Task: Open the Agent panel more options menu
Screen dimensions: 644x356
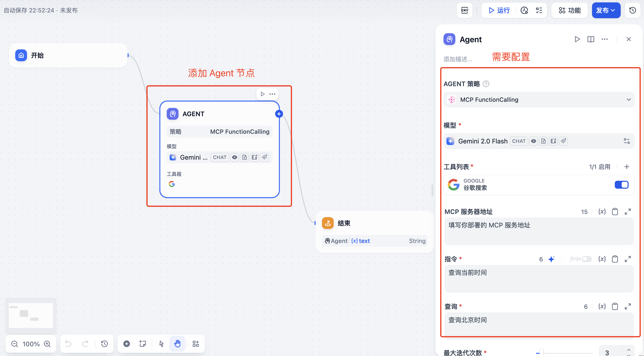Action: (x=604, y=39)
